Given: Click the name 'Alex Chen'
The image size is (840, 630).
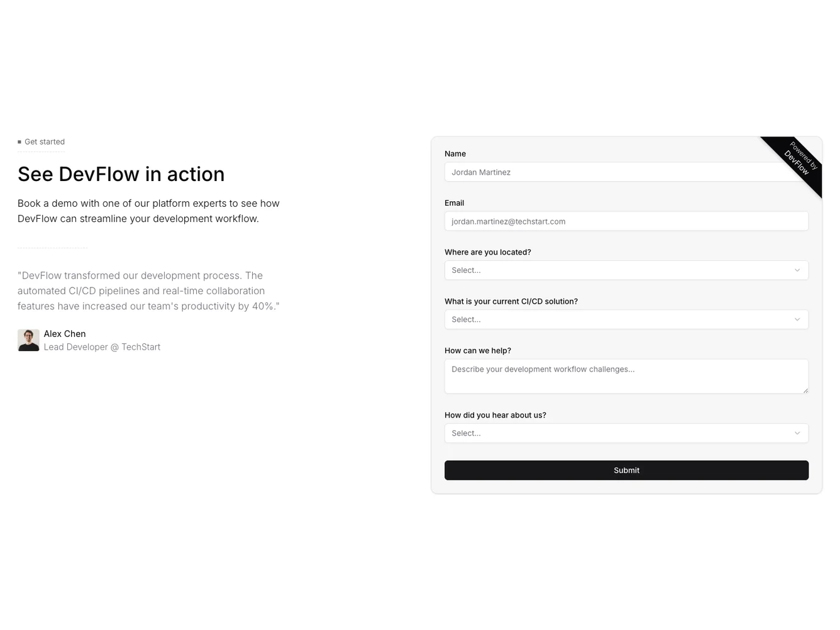Looking at the screenshot, I should click(x=65, y=334).
